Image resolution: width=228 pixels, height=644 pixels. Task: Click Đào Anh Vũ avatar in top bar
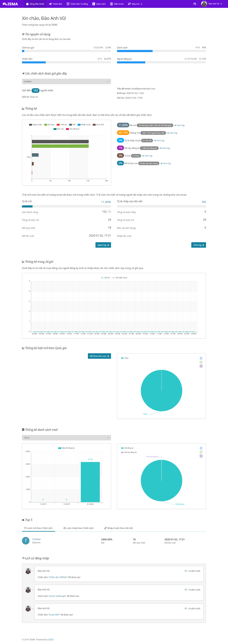[x=204, y=4]
